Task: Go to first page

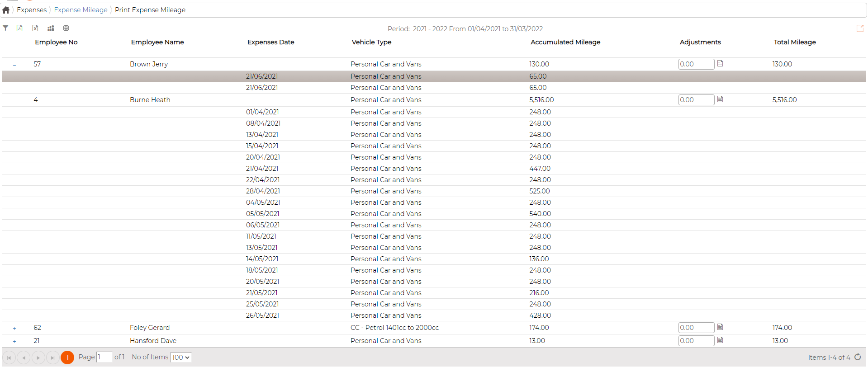Action: point(9,358)
